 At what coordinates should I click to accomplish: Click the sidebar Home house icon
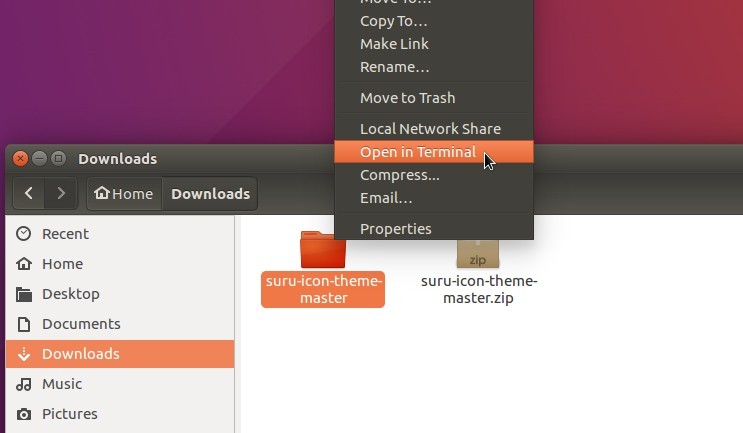(x=24, y=264)
